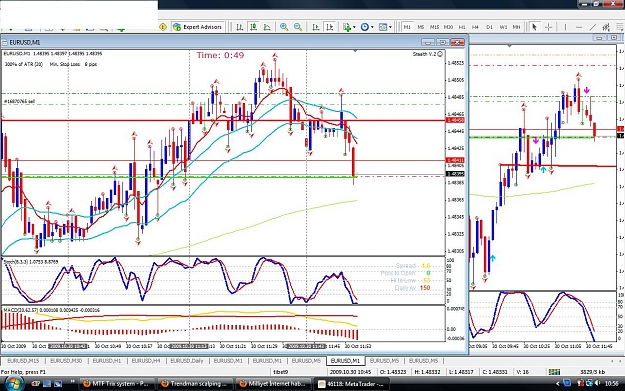Click the EURUSD,M1 chart window title

[25, 42]
